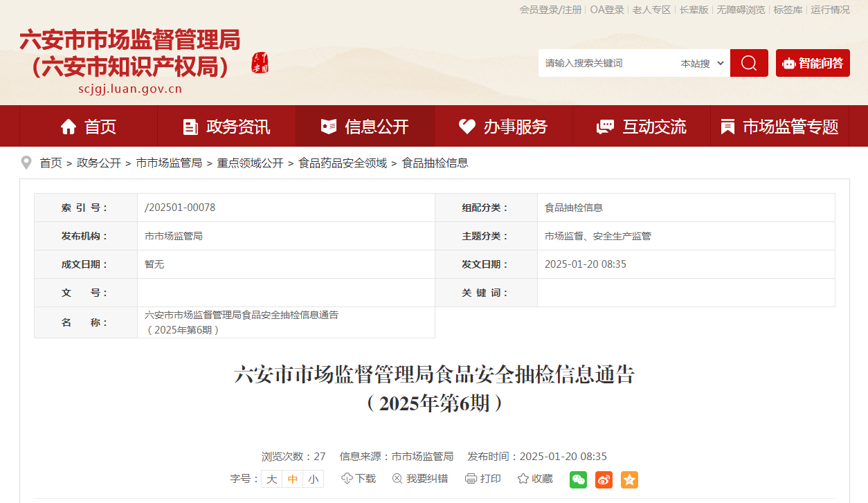Click the red search magnifier button
Viewport: 868px width, 503px height.
coord(749,63)
